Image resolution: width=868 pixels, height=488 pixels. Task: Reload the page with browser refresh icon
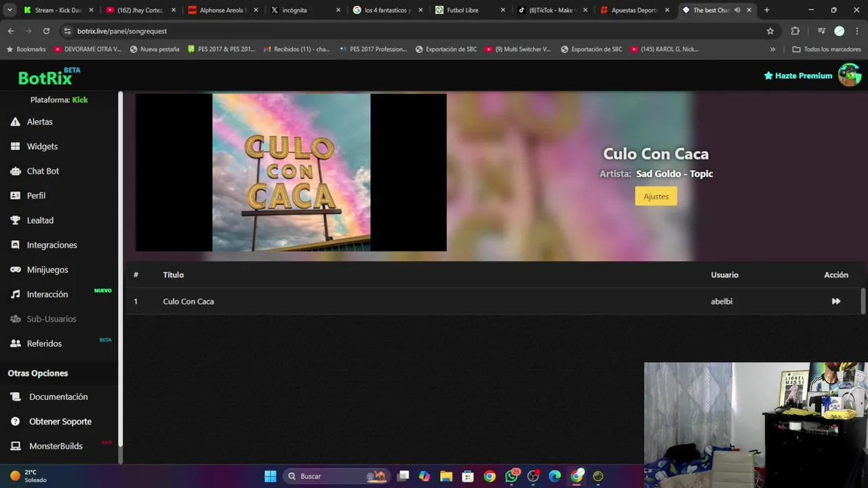pos(46,31)
